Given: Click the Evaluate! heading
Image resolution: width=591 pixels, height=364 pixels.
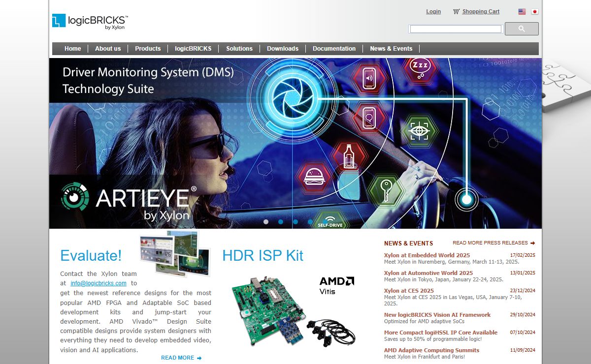Looking at the screenshot, I should point(91,256).
